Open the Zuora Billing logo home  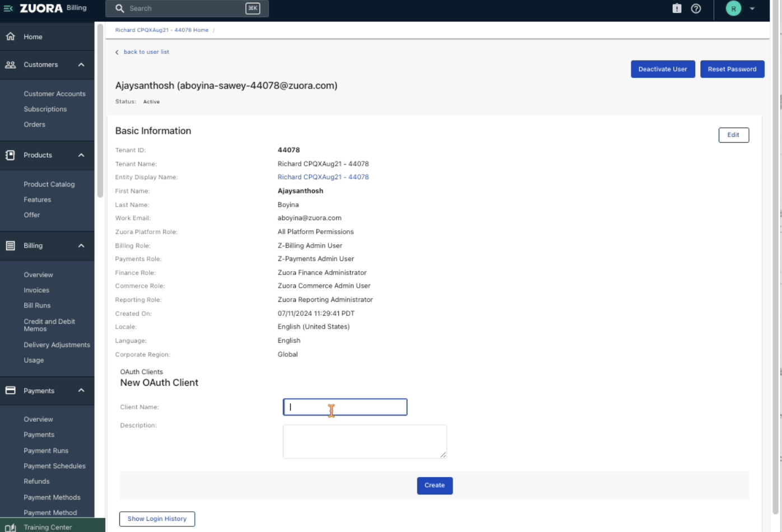point(53,8)
